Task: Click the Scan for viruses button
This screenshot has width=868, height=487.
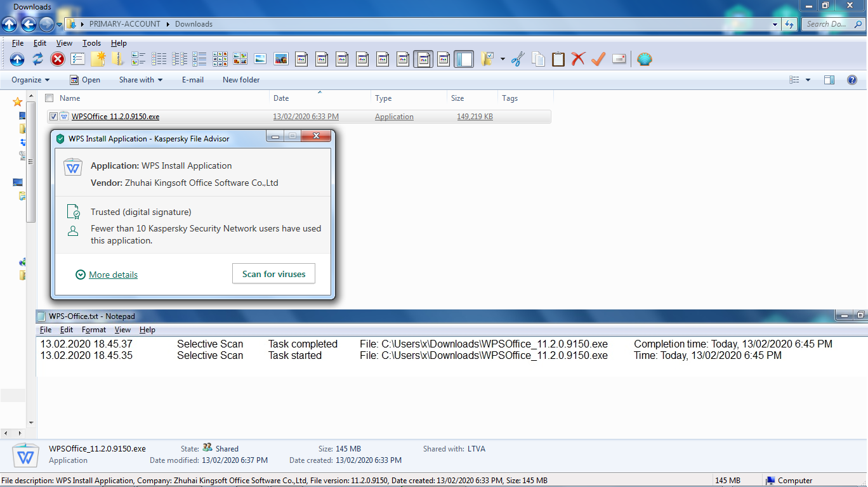Action: [274, 274]
